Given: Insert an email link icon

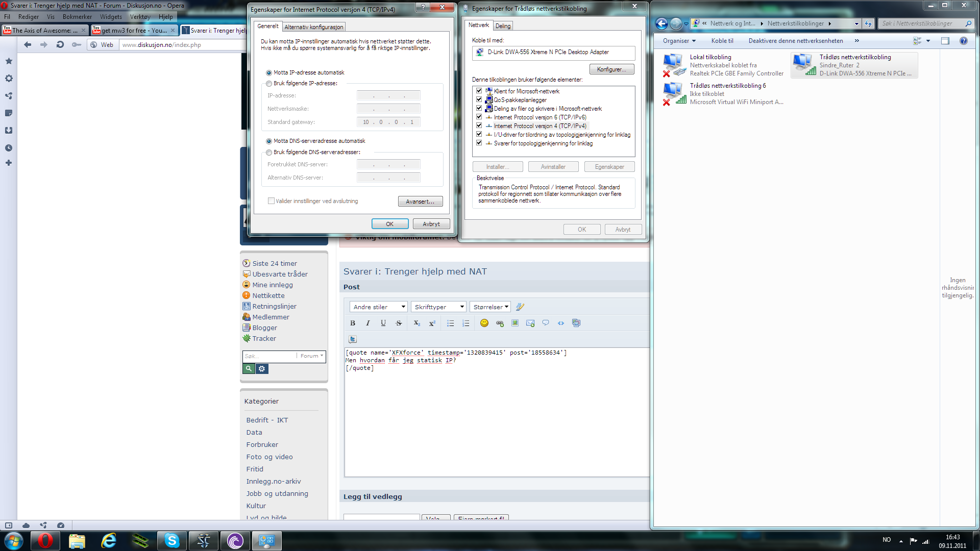Looking at the screenshot, I should [x=530, y=323].
